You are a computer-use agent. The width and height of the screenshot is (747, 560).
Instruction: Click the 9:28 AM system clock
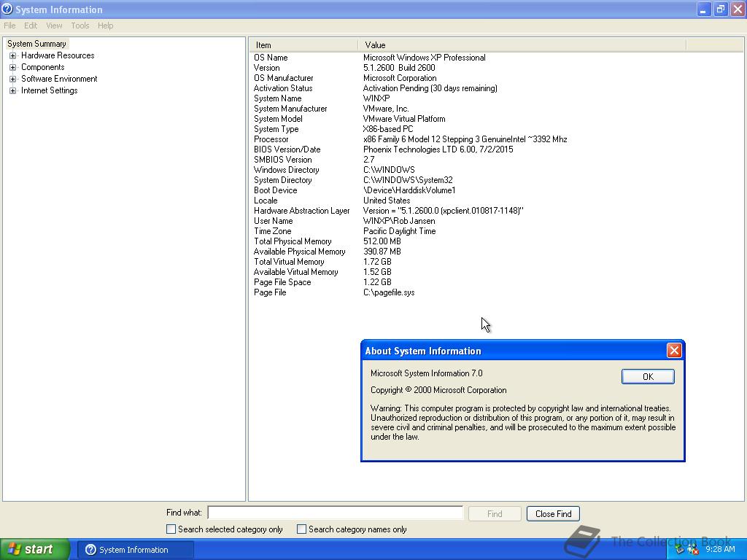(x=720, y=550)
